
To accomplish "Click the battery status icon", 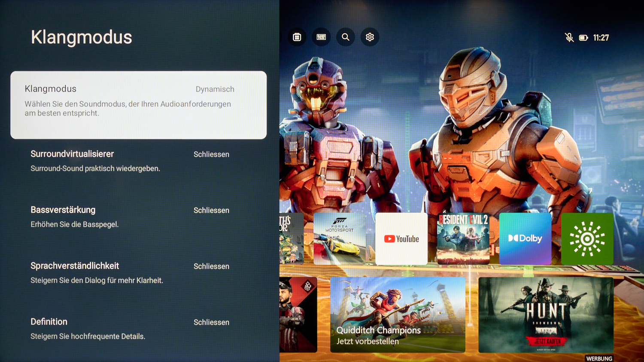I will tap(583, 38).
